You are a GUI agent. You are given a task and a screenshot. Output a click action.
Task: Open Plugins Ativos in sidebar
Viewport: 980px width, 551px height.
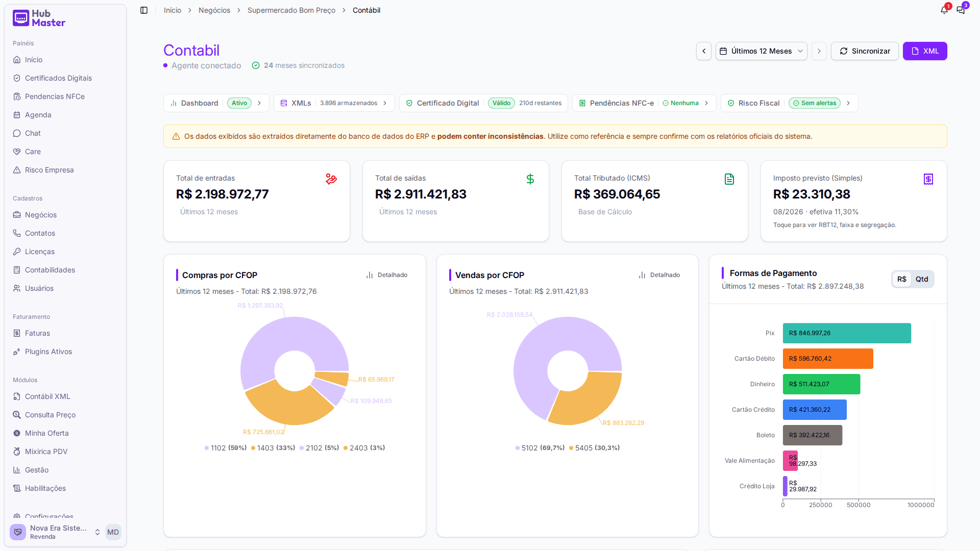[65, 352]
